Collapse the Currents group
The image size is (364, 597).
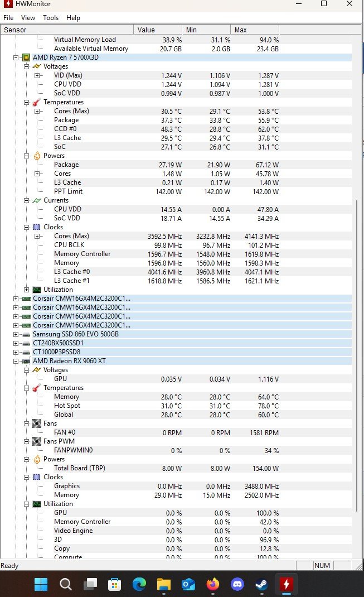click(x=26, y=200)
